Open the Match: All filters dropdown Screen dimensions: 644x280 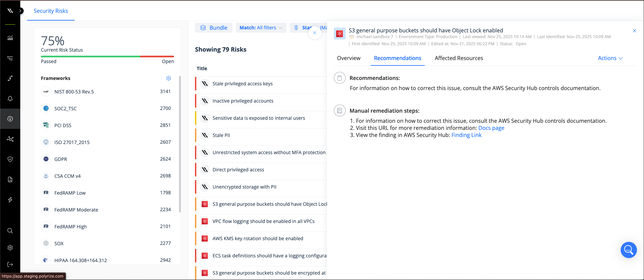click(261, 28)
